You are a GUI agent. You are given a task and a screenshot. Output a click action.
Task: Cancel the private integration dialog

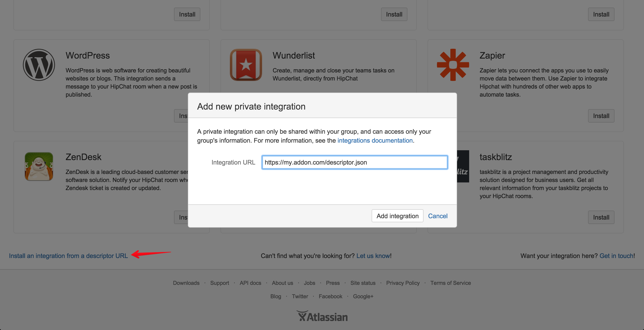point(438,216)
